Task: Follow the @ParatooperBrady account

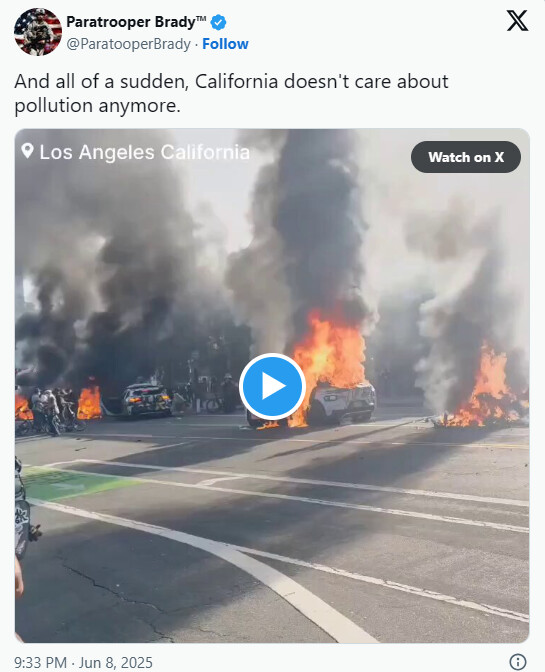Action: click(225, 44)
